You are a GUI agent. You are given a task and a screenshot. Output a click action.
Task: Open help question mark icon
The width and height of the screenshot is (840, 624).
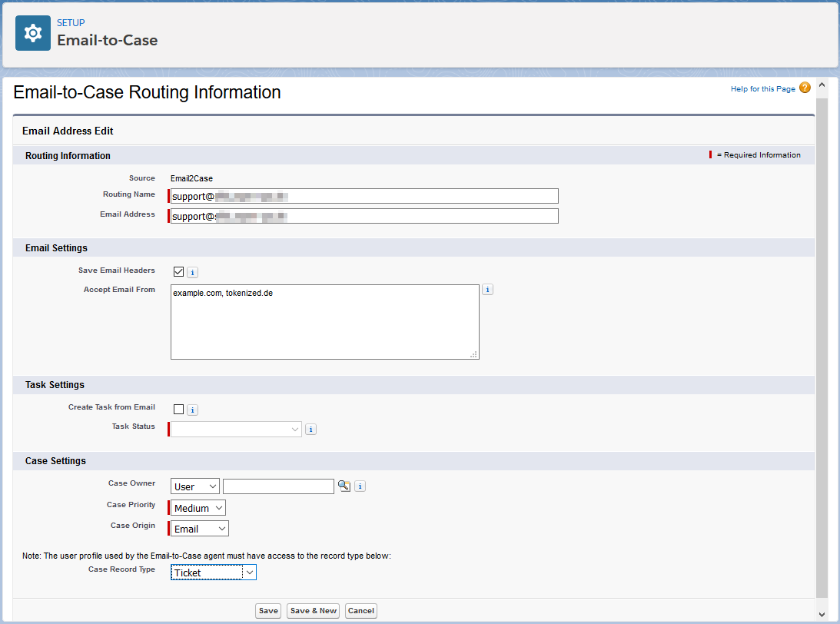pos(805,88)
